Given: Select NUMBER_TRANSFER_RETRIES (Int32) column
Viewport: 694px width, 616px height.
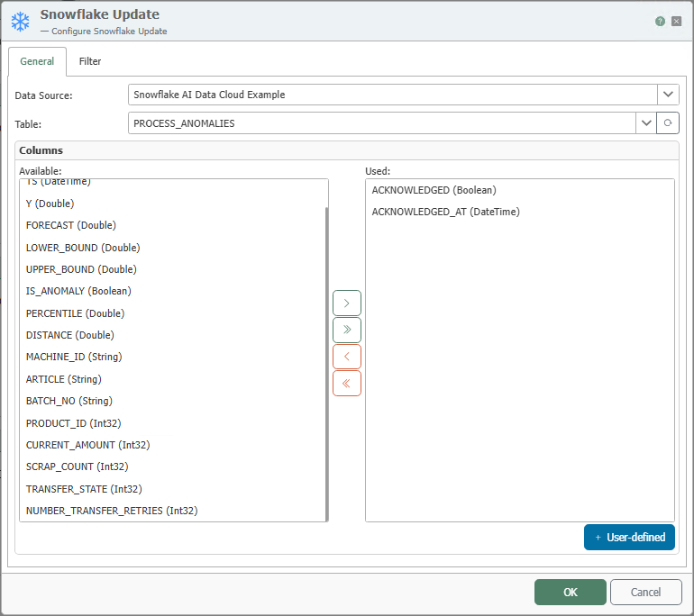Looking at the screenshot, I should 172,511.
